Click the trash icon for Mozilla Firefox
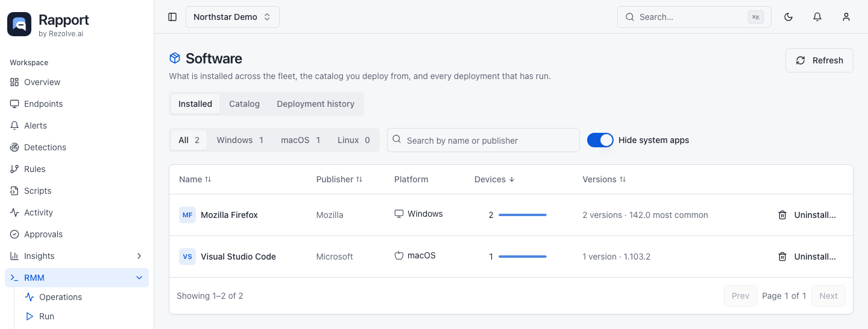The width and height of the screenshot is (868, 329). (782, 215)
